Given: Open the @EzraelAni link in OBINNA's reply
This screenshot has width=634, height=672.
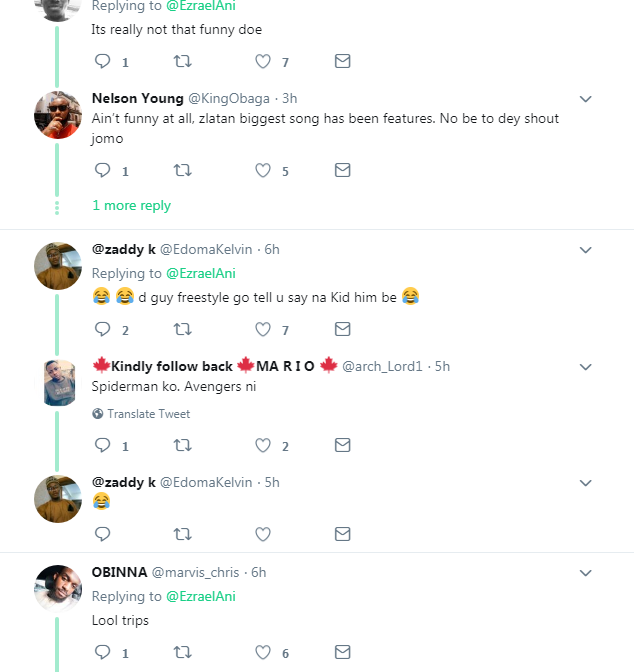Looking at the screenshot, I should (x=203, y=596).
